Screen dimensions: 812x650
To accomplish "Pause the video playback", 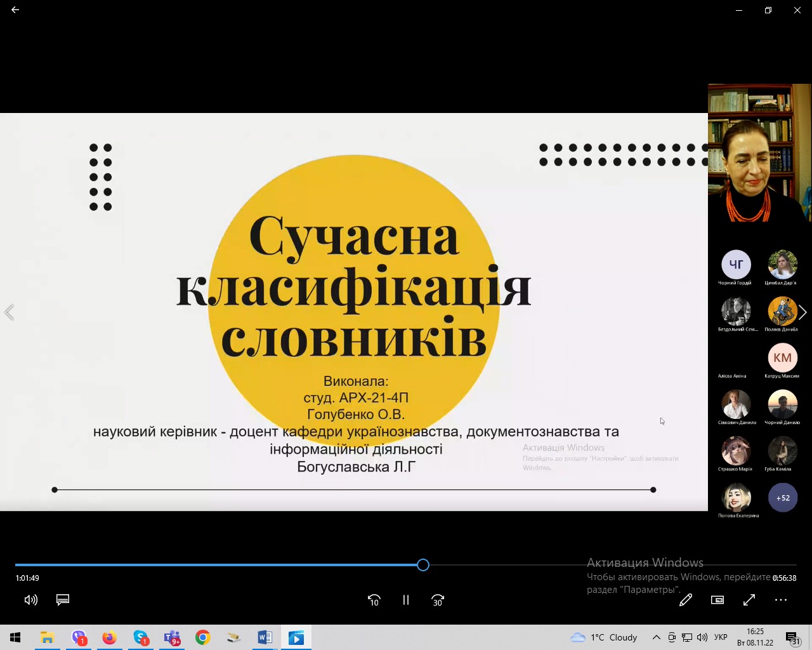I will [406, 600].
